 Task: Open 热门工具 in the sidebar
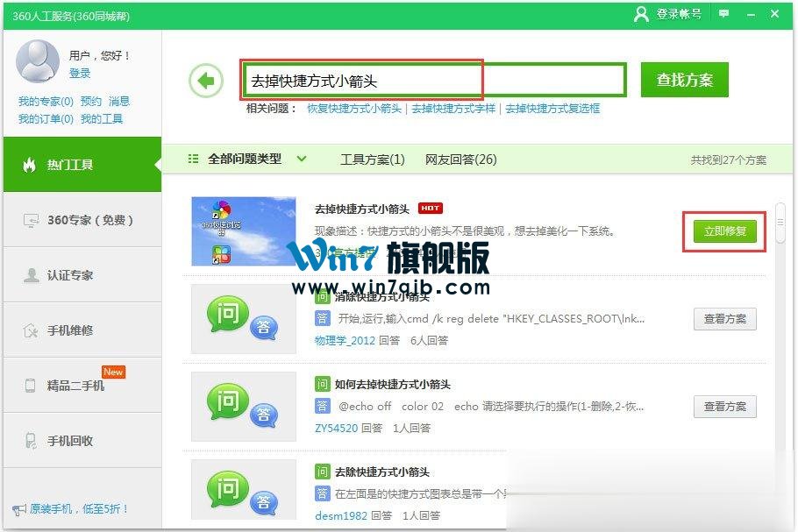tap(82, 164)
